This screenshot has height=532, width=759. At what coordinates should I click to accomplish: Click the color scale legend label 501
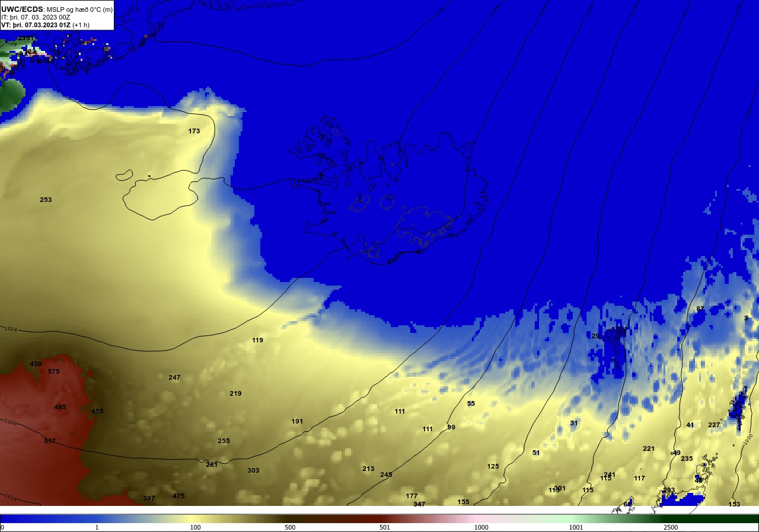click(x=385, y=527)
